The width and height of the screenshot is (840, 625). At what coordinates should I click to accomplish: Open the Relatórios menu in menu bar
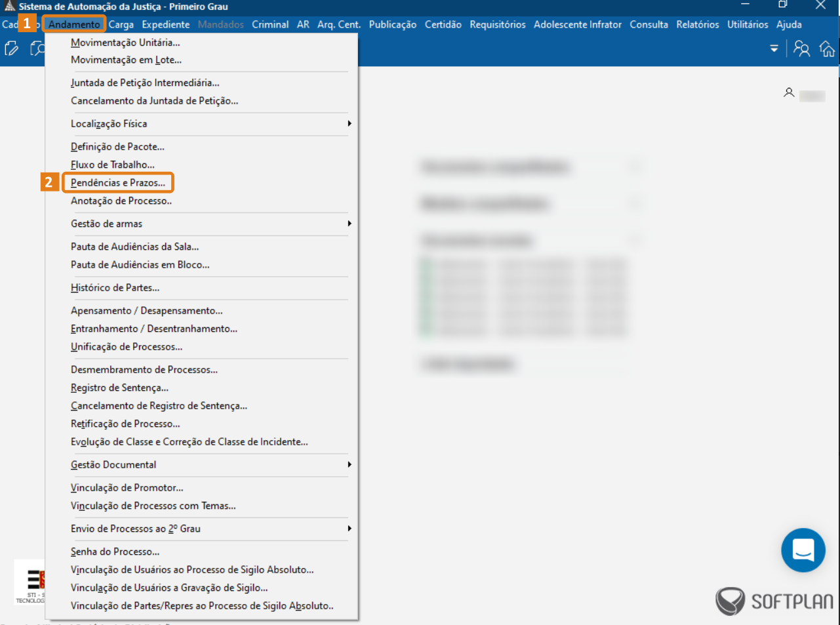coord(697,24)
